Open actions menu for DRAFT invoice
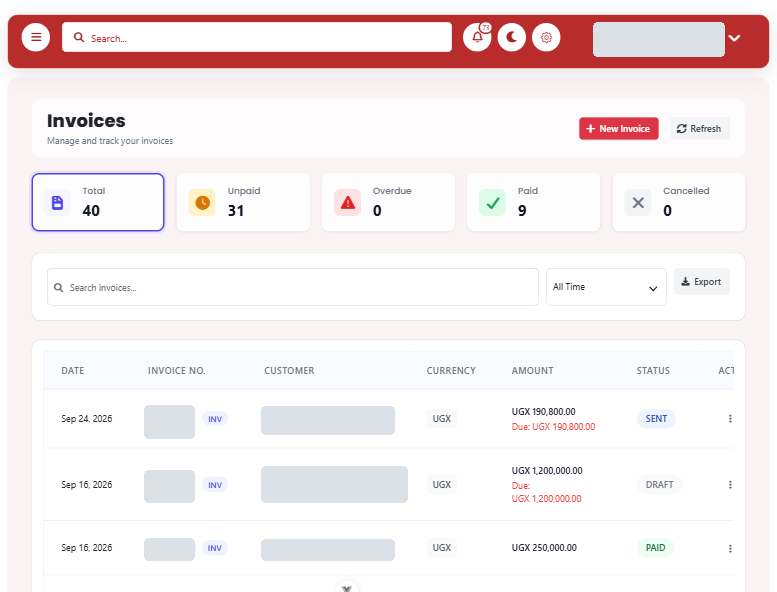Image resolution: width=777 pixels, height=592 pixels. pyautogui.click(x=730, y=484)
